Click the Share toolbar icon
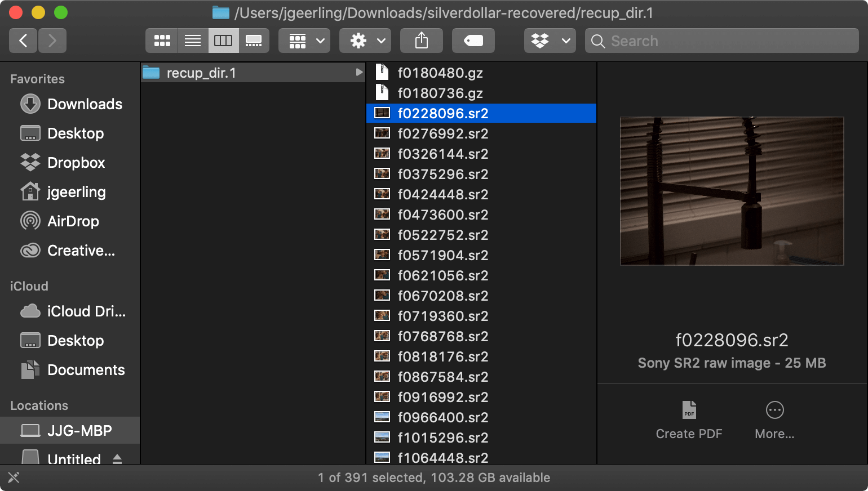Image resolution: width=868 pixels, height=491 pixels. click(x=422, y=41)
